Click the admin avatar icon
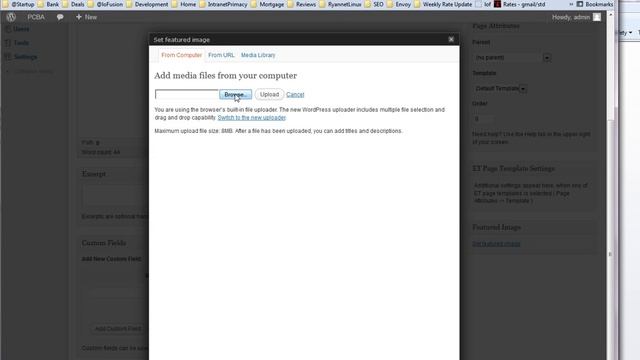Image resolution: width=640 pixels, height=360 pixels. tap(597, 17)
